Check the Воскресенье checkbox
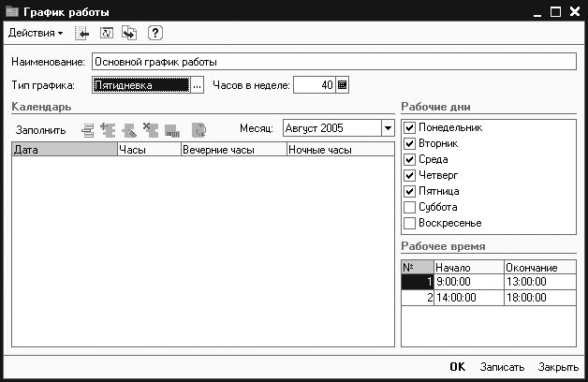This screenshot has height=382, width=588. 409,223
